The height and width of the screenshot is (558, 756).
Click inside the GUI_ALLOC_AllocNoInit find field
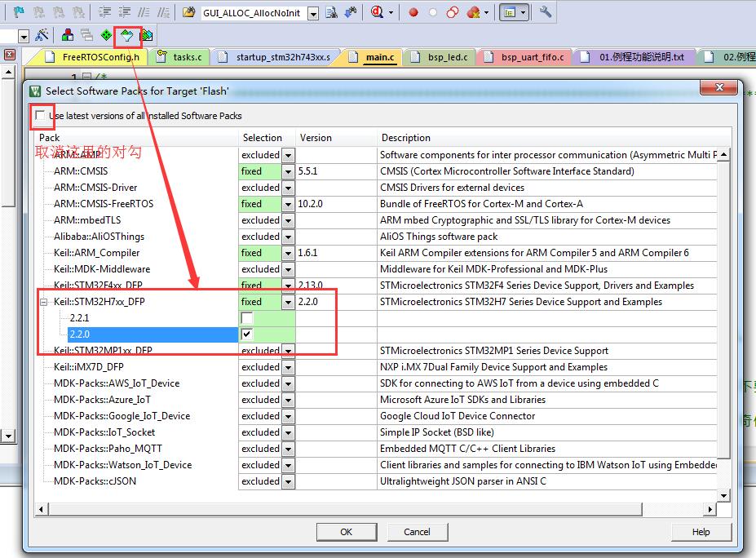tap(253, 14)
